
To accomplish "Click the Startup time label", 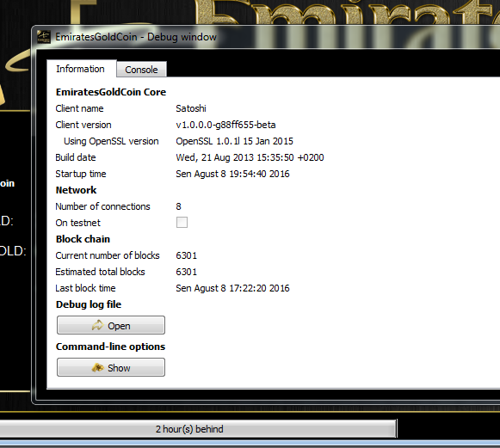I will click(x=81, y=174).
